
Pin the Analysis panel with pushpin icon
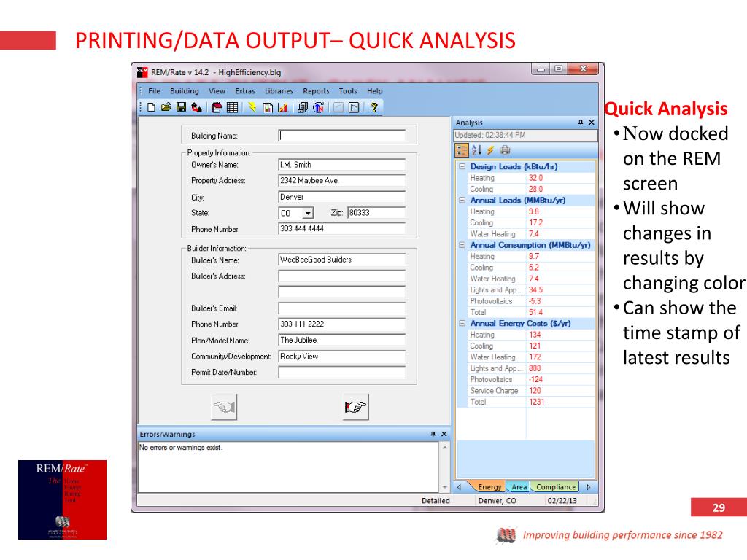click(580, 122)
